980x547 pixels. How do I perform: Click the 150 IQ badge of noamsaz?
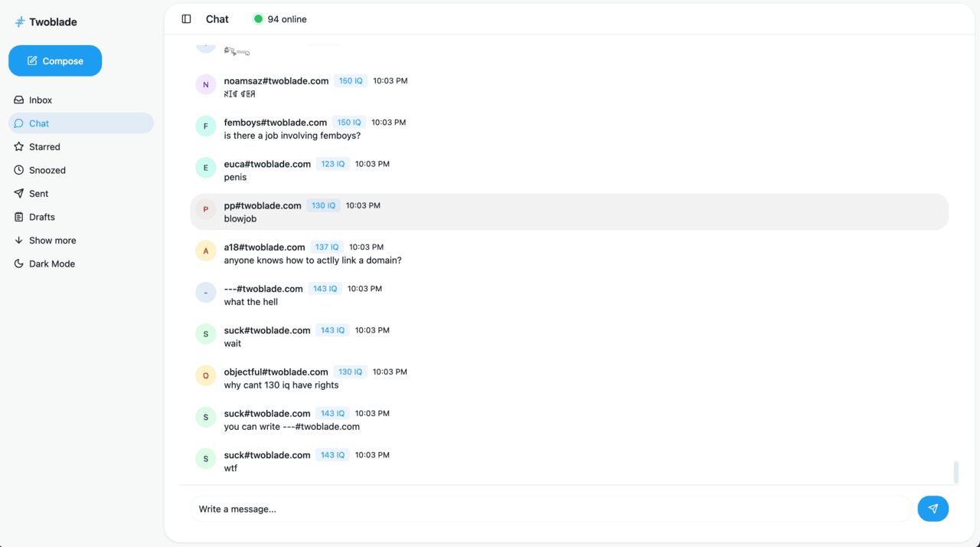point(351,80)
